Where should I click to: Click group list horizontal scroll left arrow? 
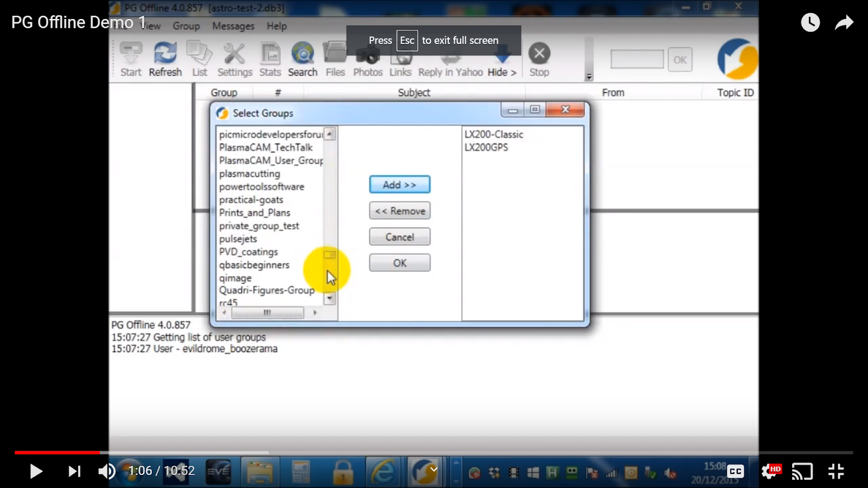224,313
